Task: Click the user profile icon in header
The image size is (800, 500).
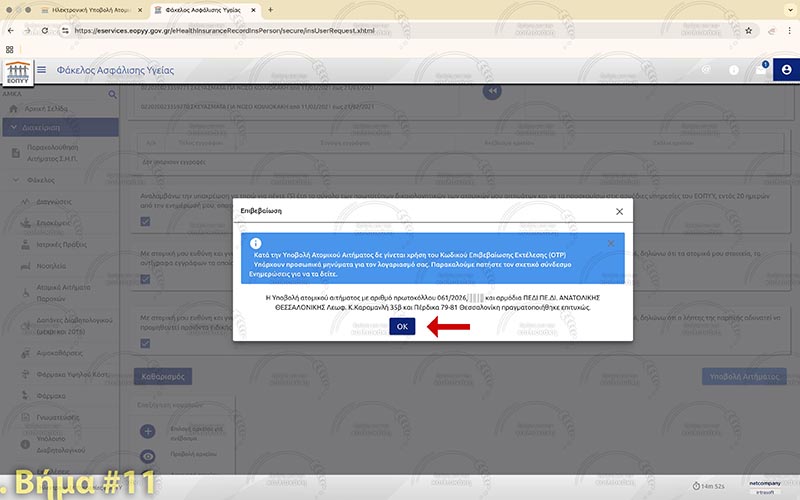Action: [x=786, y=70]
